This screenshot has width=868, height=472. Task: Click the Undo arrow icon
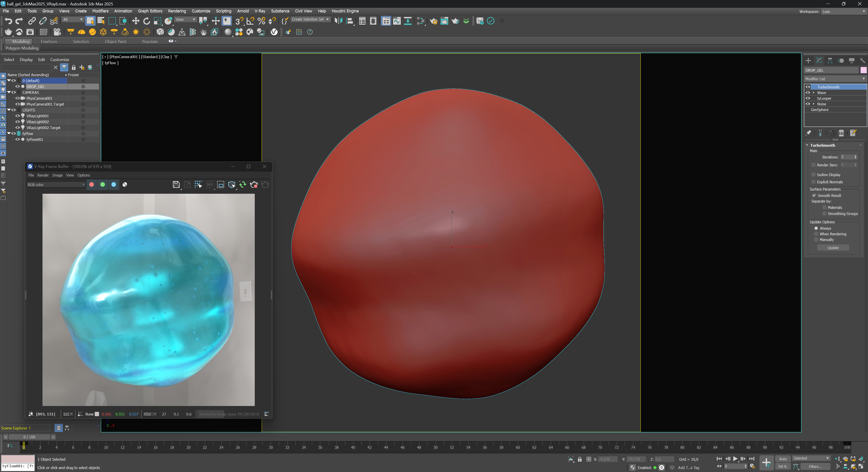click(8, 21)
